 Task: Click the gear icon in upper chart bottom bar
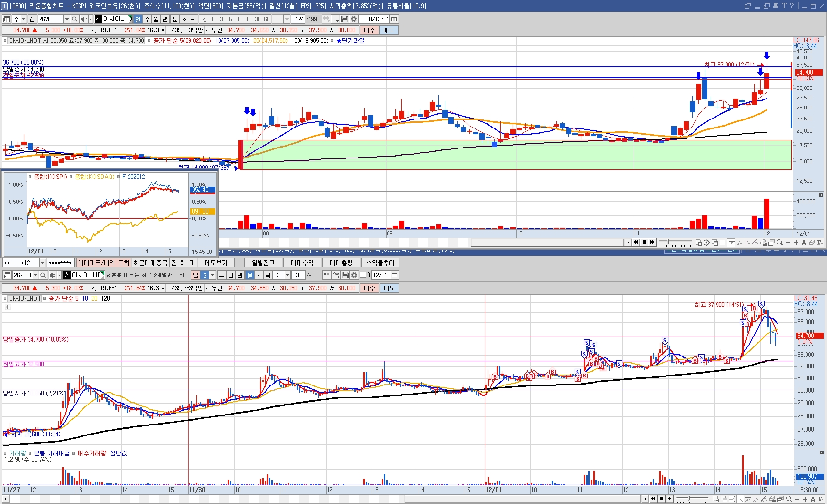(x=707, y=242)
